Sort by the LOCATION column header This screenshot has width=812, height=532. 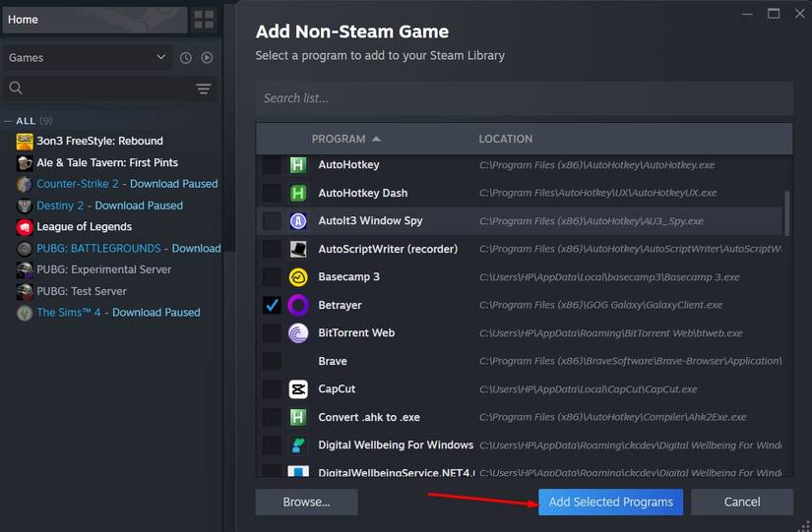tap(506, 140)
